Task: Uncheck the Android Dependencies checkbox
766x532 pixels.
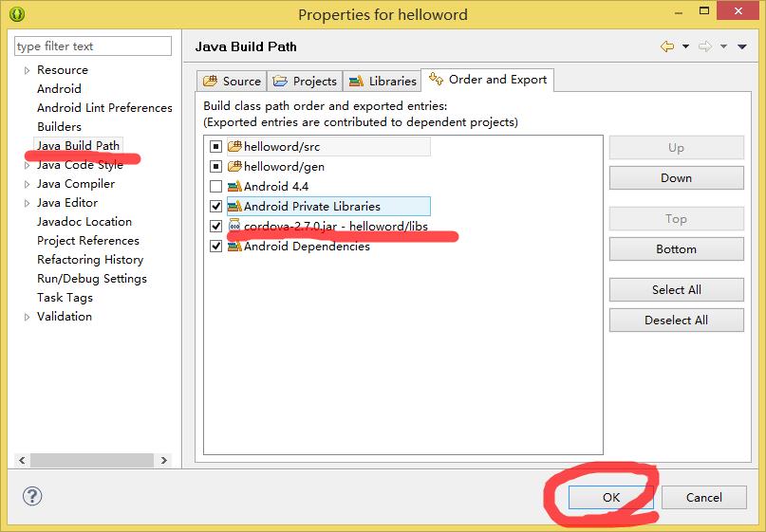Action: [x=215, y=246]
